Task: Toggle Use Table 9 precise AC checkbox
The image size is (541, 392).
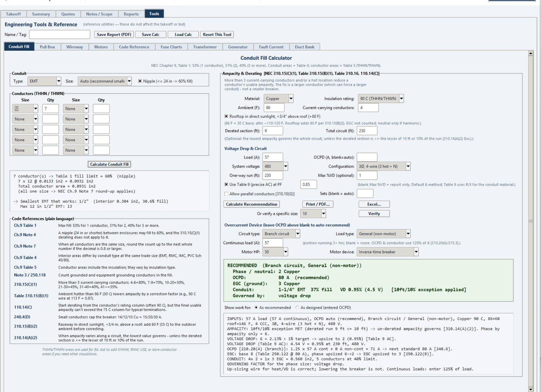Action: pos(226,184)
